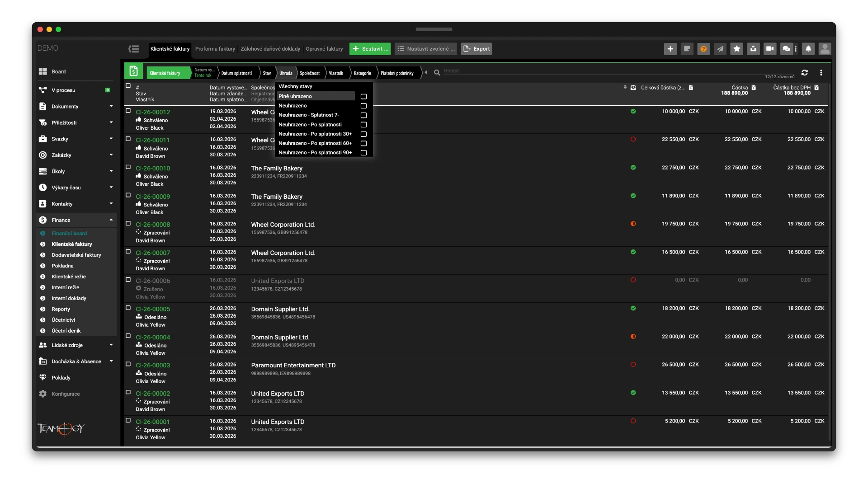Enable the select-all checkbox in table header
This screenshot has height=488, width=868.
click(x=127, y=85)
